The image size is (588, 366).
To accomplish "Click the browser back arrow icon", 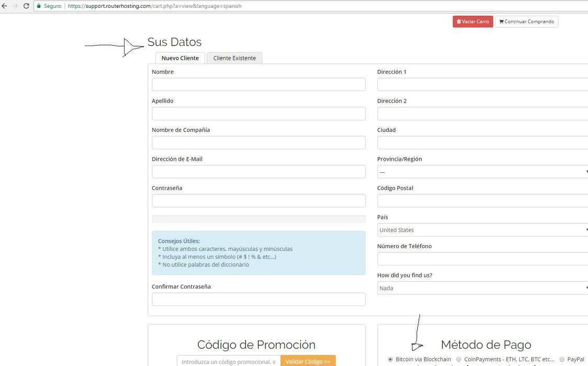I will pyautogui.click(x=5, y=6).
